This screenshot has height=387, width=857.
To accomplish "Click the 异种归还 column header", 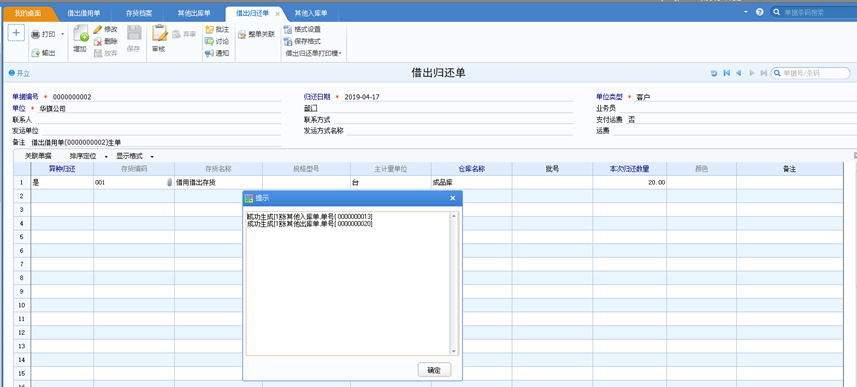I will point(62,169).
